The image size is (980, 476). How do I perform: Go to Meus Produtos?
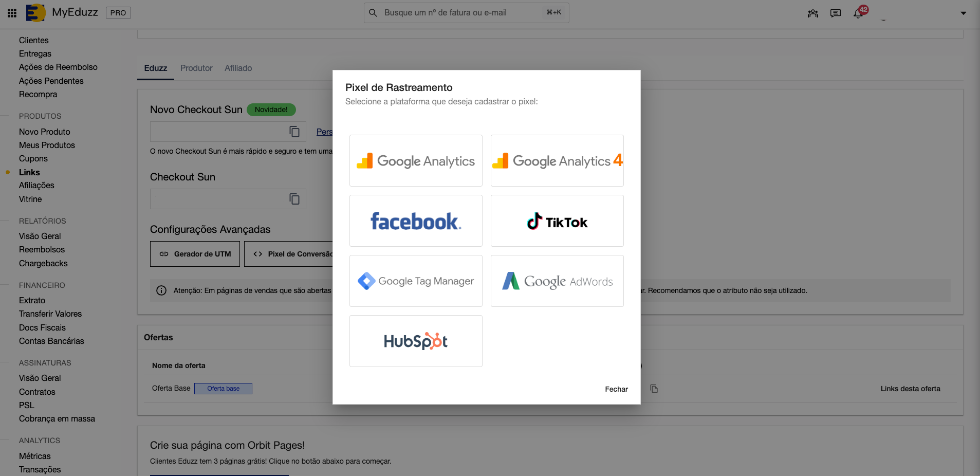click(47, 145)
